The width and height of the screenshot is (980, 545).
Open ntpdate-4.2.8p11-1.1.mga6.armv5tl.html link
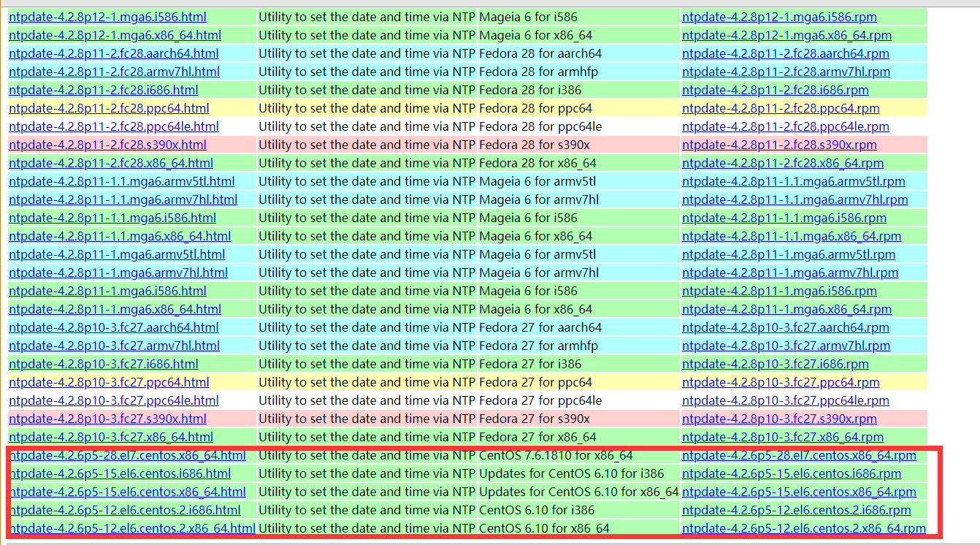pos(122,181)
